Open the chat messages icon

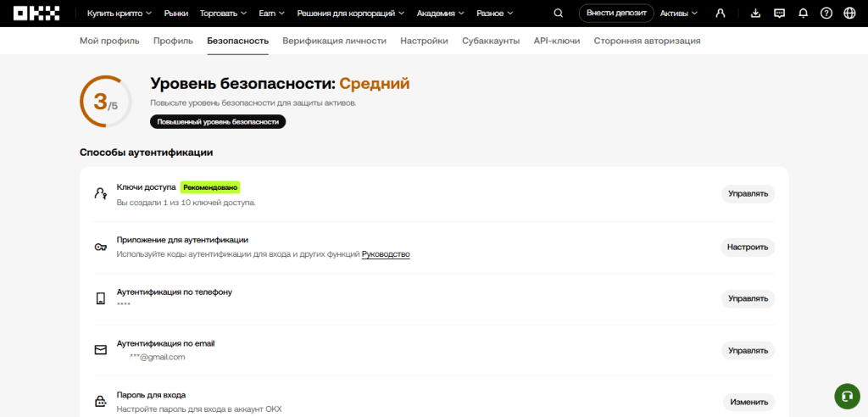click(x=780, y=14)
